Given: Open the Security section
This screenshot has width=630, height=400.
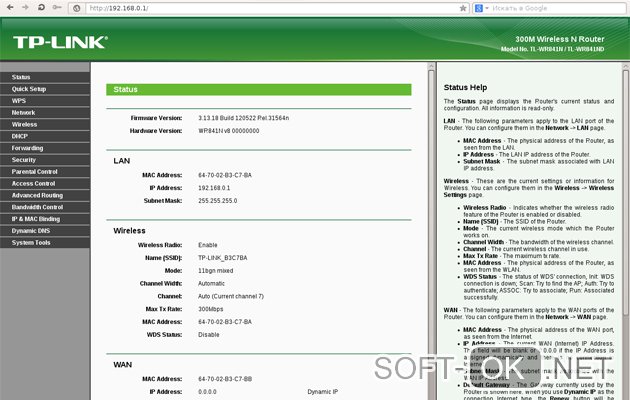Looking at the screenshot, I should [x=45, y=160].
